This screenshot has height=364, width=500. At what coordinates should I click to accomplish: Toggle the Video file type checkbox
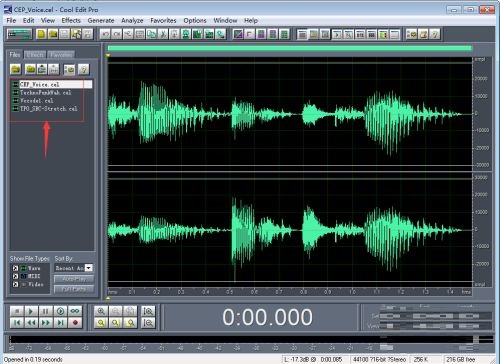(15, 284)
